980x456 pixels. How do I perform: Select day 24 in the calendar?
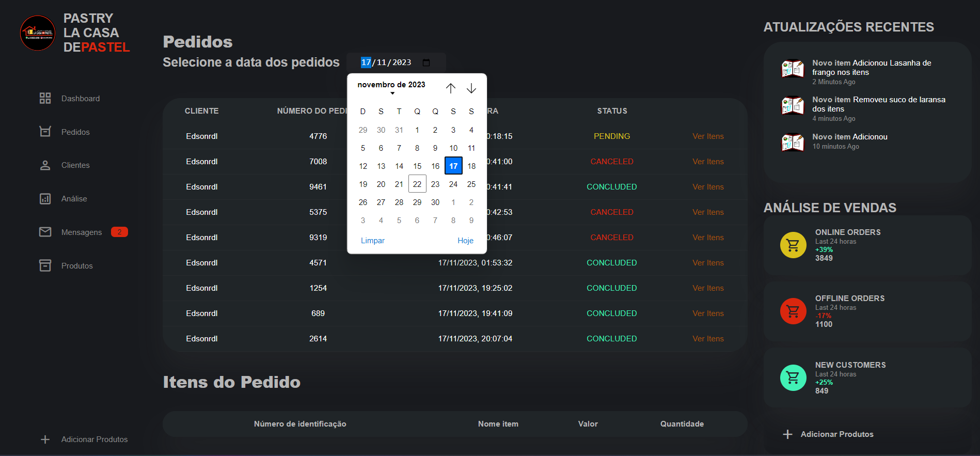click(453, 184)
